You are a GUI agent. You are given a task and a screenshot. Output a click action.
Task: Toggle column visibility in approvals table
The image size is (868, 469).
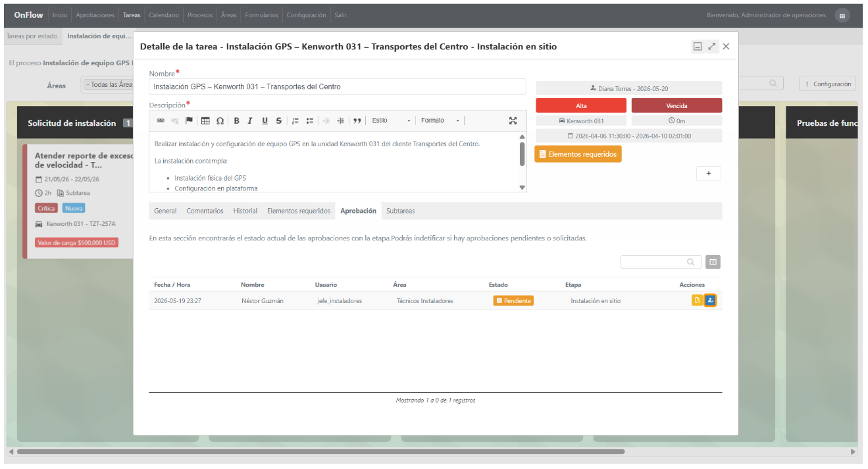click(713, 262)
